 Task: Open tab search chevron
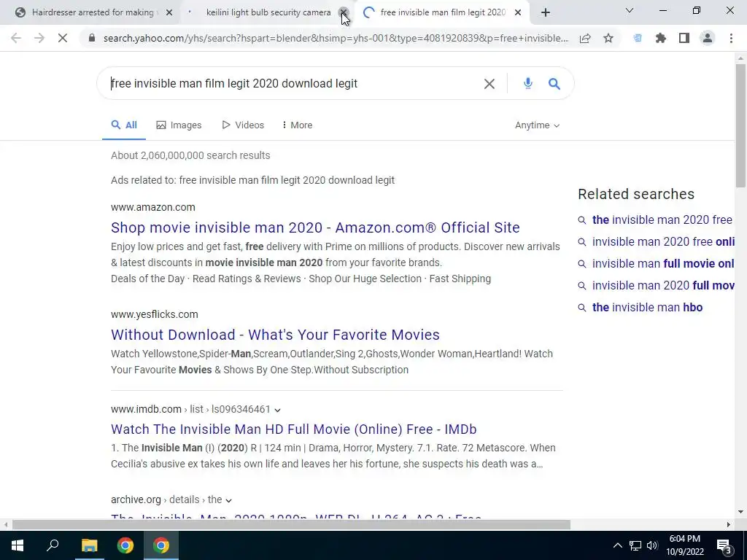pyautogui.click(x=630, y=10)
